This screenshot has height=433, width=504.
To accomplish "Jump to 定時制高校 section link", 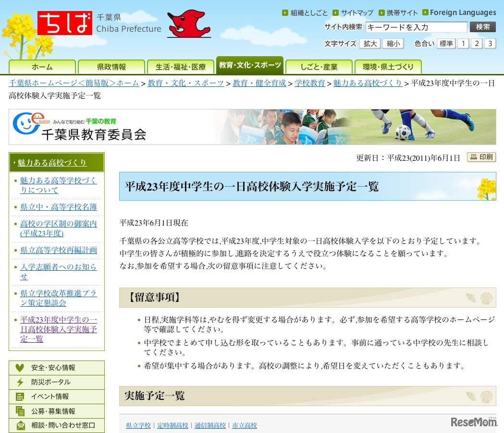I will point(172,425).
